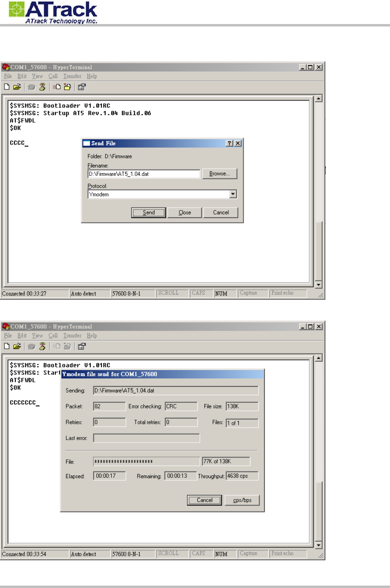Open Properties icon in the Ymodem transfer window toolbar

82,346
